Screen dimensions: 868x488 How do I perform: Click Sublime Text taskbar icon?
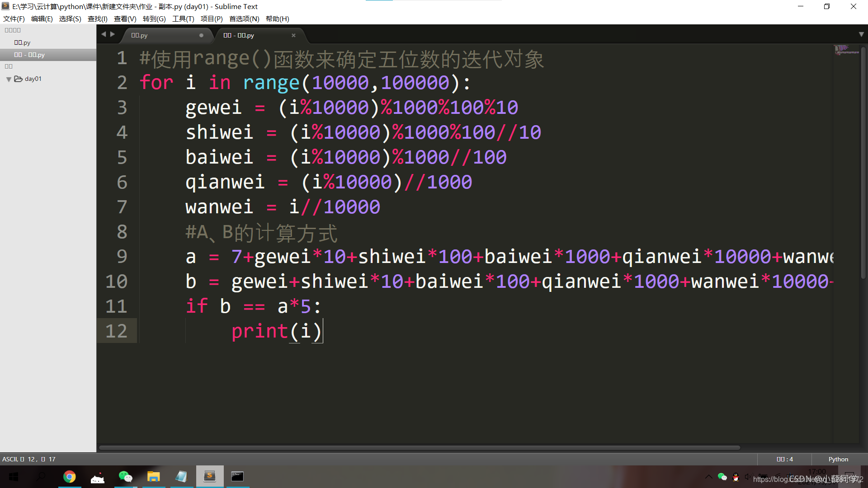[x=209, y=477]
